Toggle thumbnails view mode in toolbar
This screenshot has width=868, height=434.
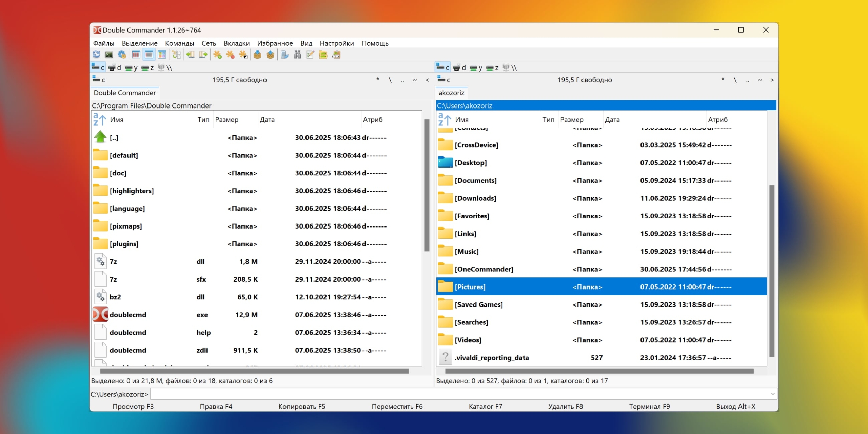click(162, 55)
